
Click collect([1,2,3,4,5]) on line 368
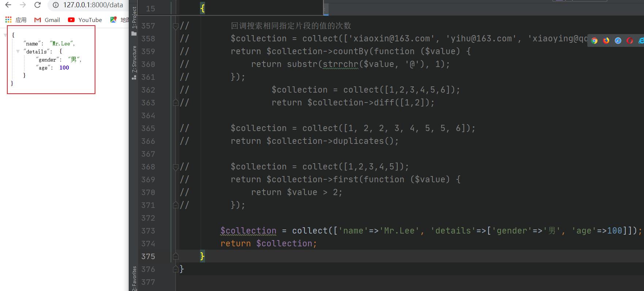[x=353, y=167]
